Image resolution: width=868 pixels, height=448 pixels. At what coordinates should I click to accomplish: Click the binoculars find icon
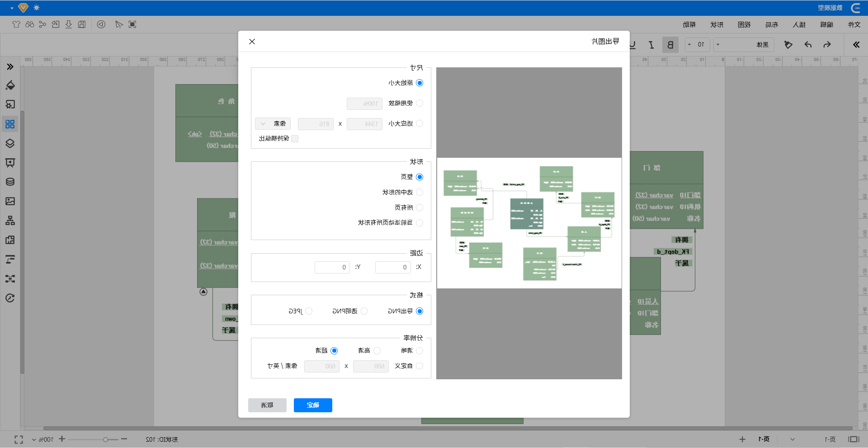tap(29, 24)
